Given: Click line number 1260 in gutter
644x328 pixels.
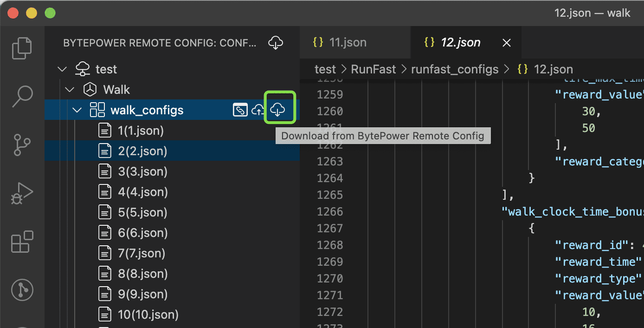Looking at the screenshot, I should pos(330,111).
